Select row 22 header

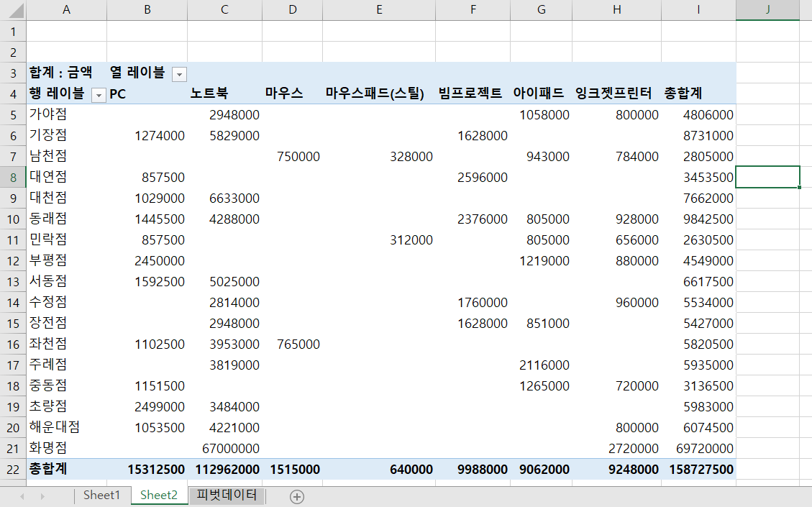tap(13, 470)
